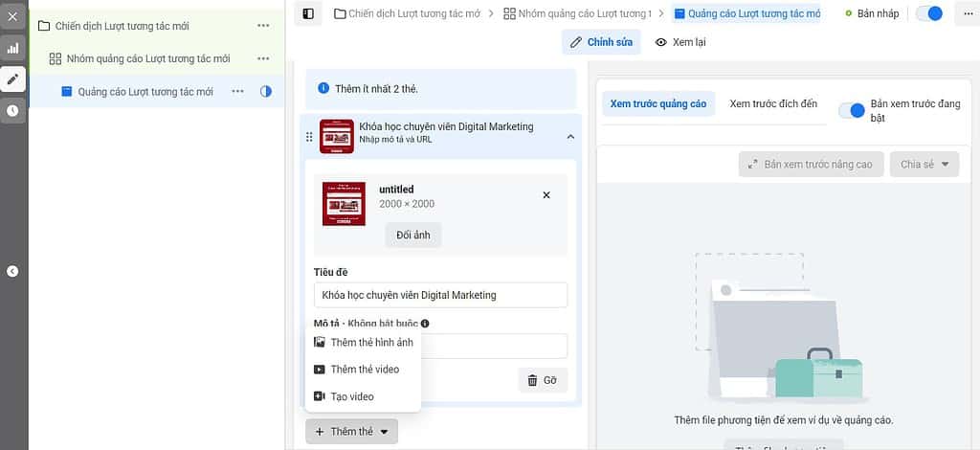Screen dimensions: 980x450
Task: Open options menu for Nhóm quảng cáo row
Action: (x=263, y=58)
